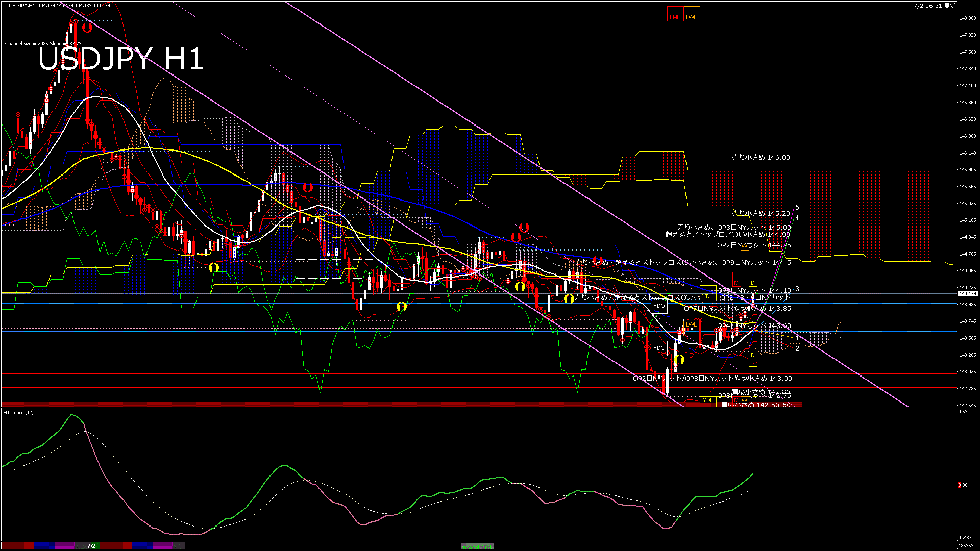
Task: Select the white YDC label box
Action: pyautogui.click(x=659, y=348)
